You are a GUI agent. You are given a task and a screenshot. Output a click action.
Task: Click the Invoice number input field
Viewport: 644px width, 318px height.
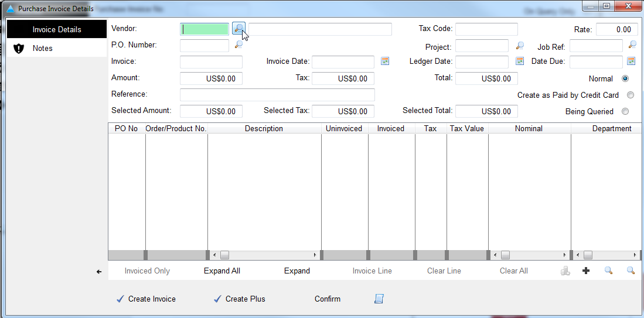pos(211,62)
